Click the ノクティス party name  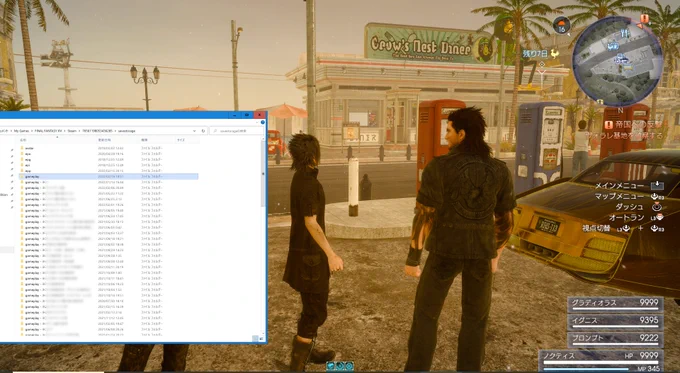pos(559,356)
